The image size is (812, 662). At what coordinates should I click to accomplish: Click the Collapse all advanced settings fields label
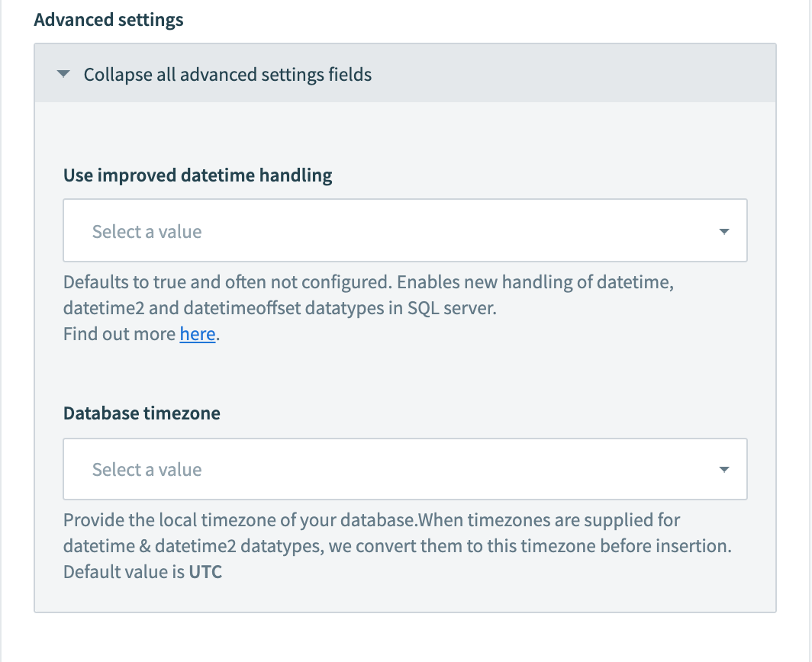coord(227,74)
